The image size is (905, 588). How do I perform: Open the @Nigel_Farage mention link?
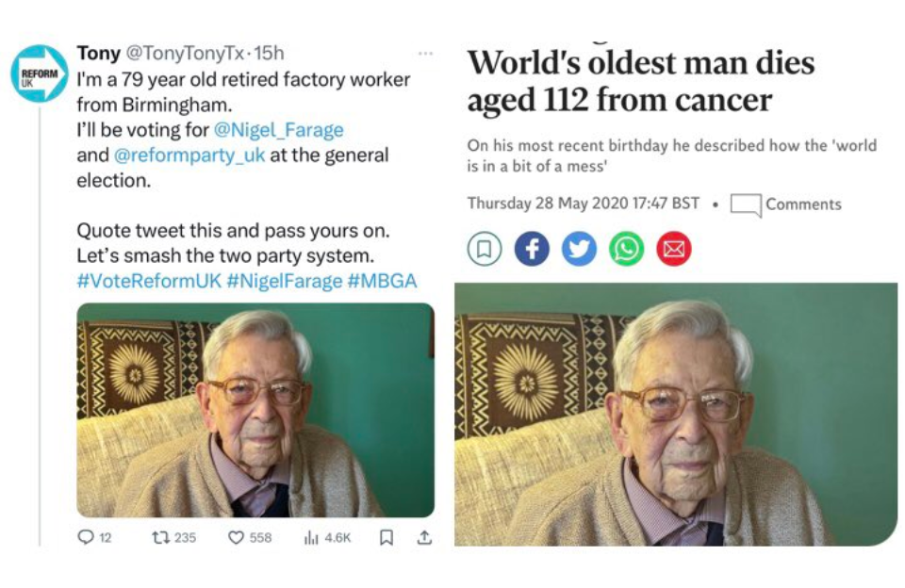click(278, 130)
